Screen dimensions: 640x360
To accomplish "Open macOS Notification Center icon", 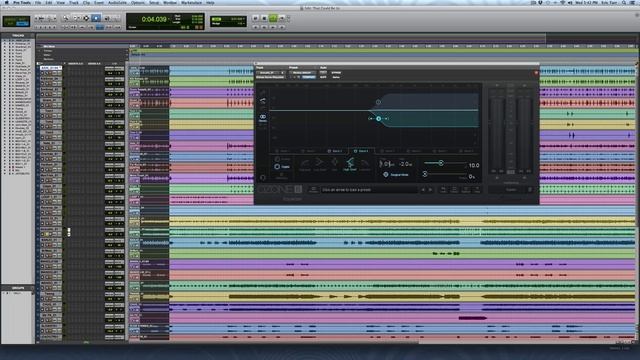I will point(633,2).
